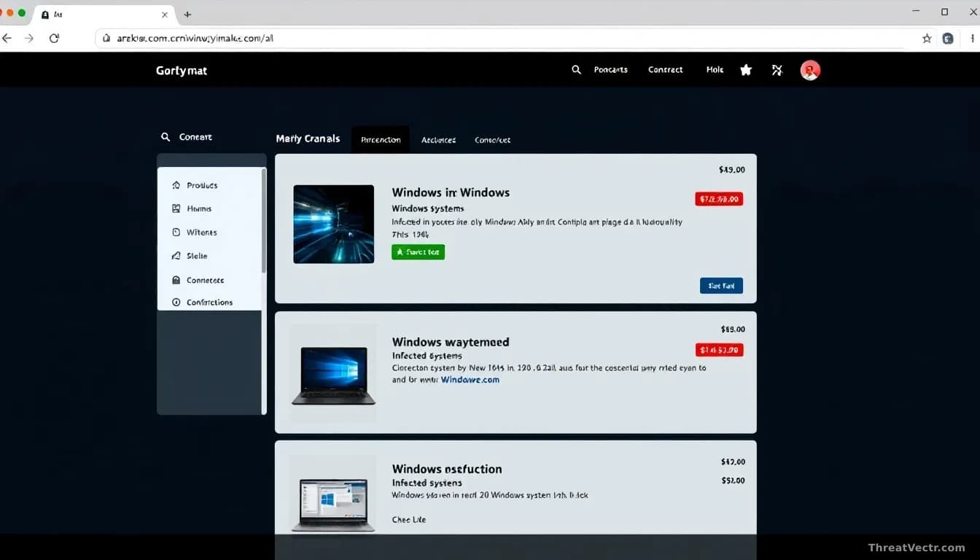Click the Coneart sidebar search label
The image size is (980, 560).
point(195,137)
